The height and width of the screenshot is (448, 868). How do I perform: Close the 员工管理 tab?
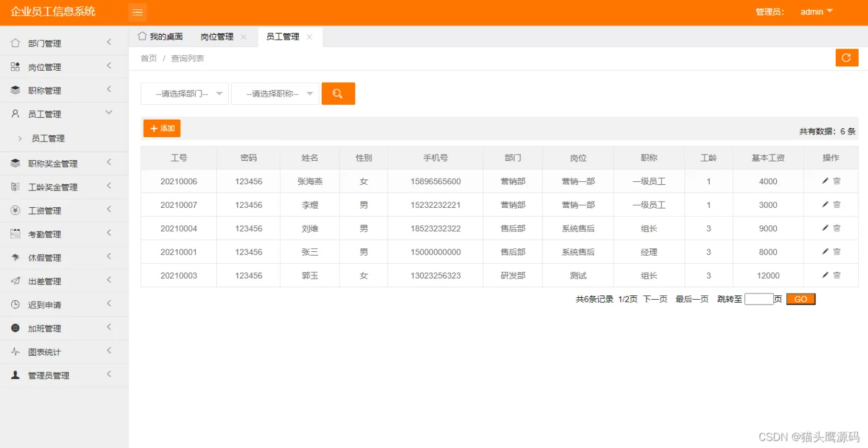[x=309, y=37]
